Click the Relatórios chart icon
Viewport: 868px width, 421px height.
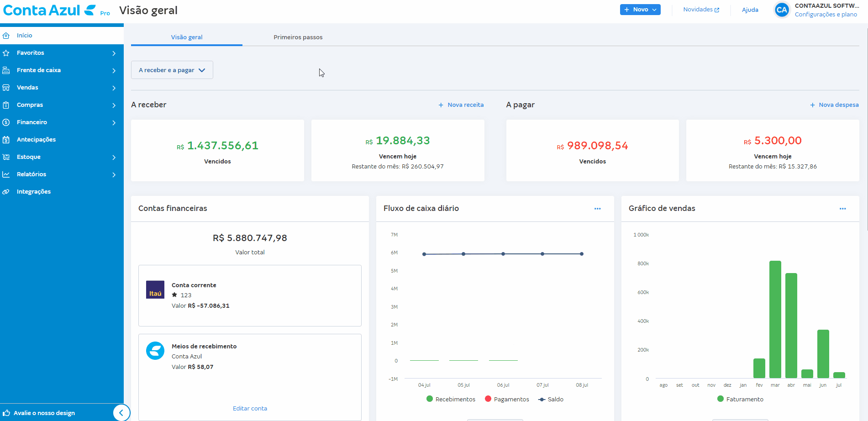coord(6,174)
